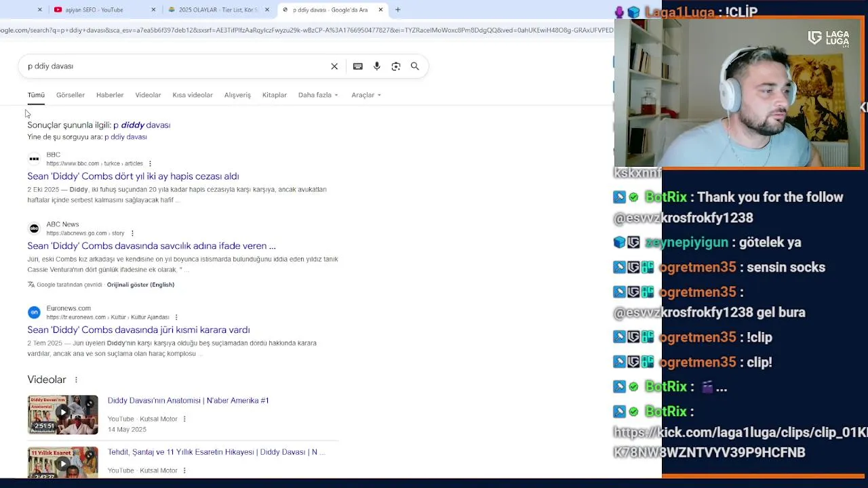The image size is (868, 488).
Task: Open 'Combs davasında savcılık adına ifade veren' result
Action: pyautogui.click(x=151, y=246)
